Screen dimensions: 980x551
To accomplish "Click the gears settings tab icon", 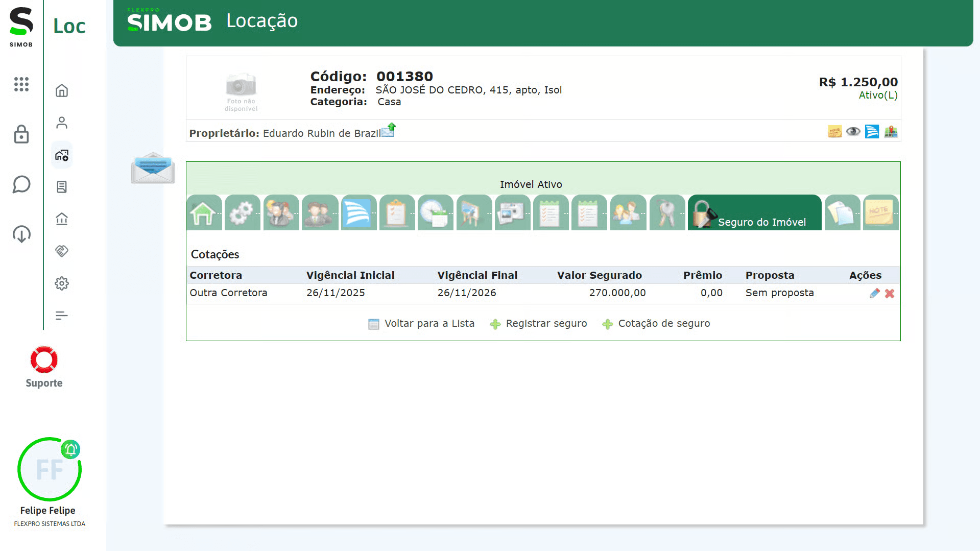I will pos(242,213).
